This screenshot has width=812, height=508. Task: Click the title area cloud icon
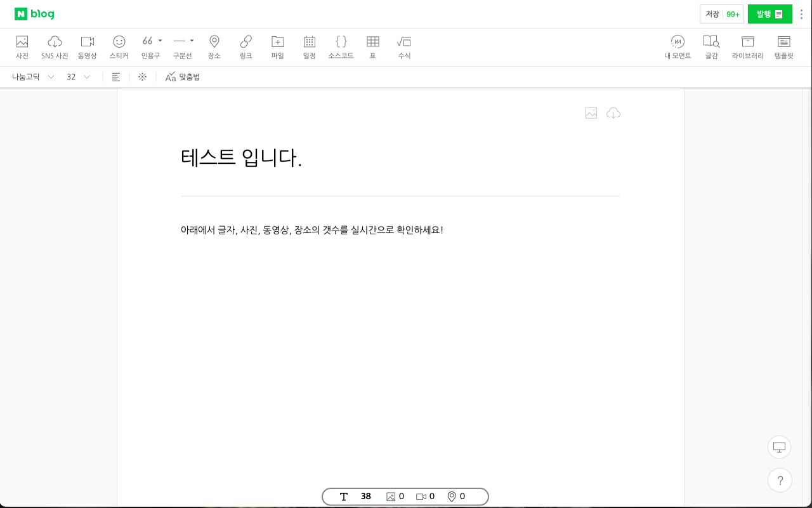click(613, 113)
